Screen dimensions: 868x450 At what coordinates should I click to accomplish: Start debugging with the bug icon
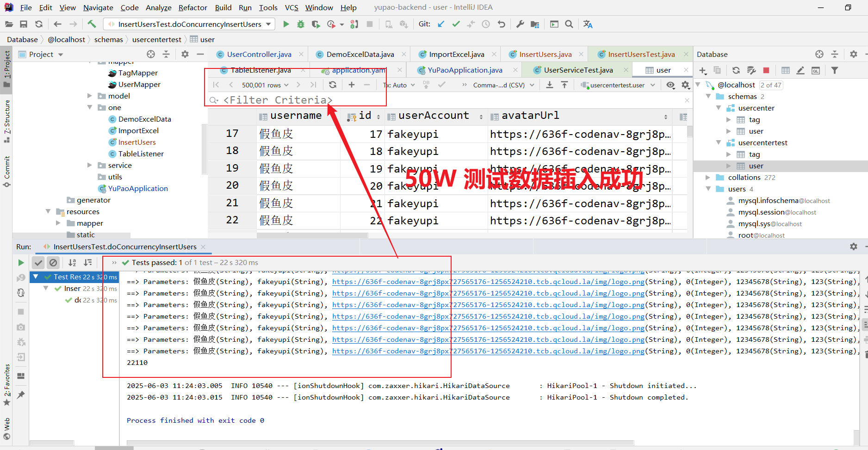pyautogui.click(x=301, y=24)
